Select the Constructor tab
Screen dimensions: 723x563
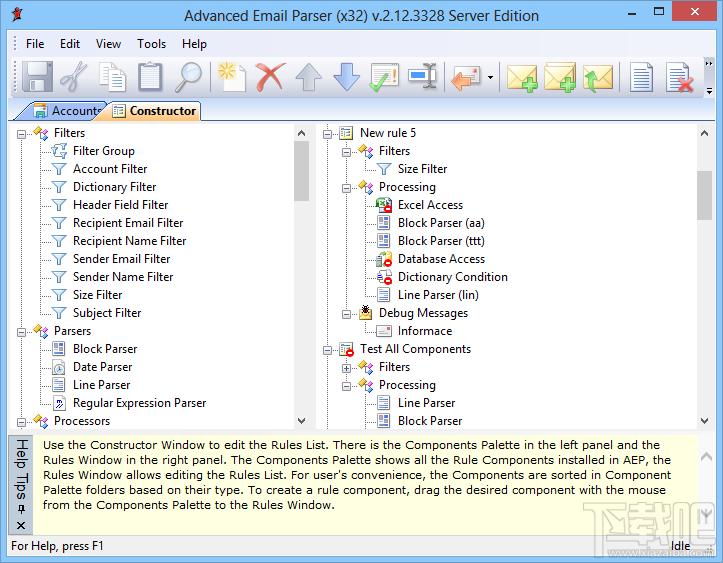[155, 111]
